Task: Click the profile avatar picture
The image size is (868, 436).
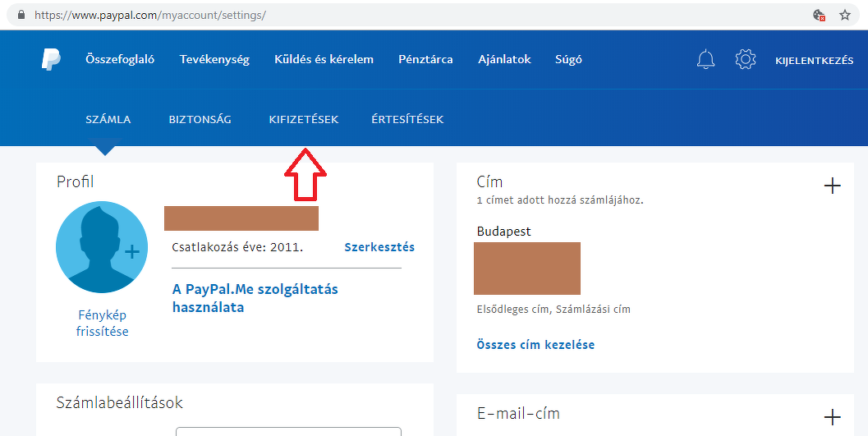Action: pos(102,247)
